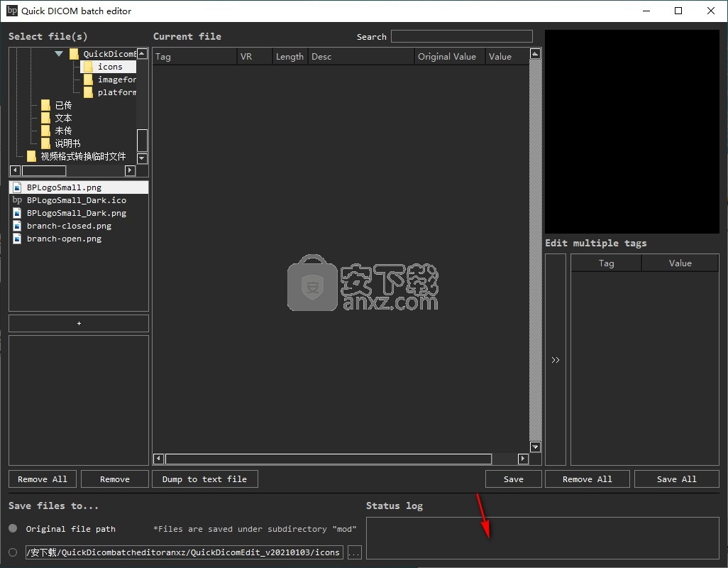Click the VR column header

pyautogui.click(x=255, y=57)
